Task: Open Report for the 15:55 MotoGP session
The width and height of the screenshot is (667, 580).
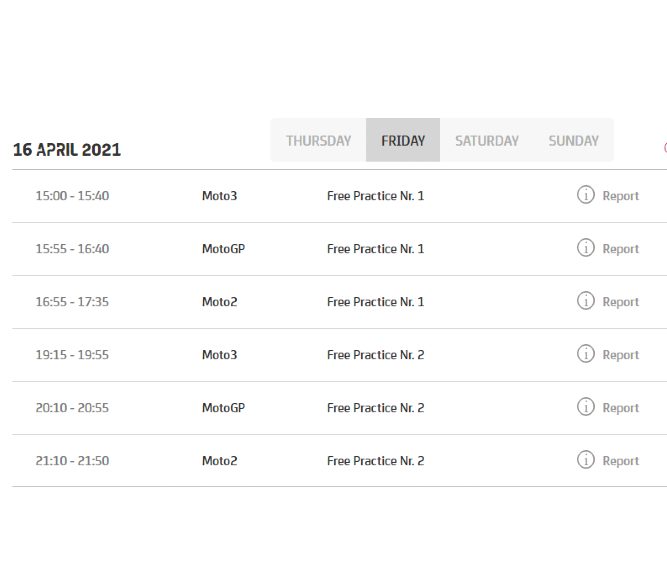Action: pos(620,249)
